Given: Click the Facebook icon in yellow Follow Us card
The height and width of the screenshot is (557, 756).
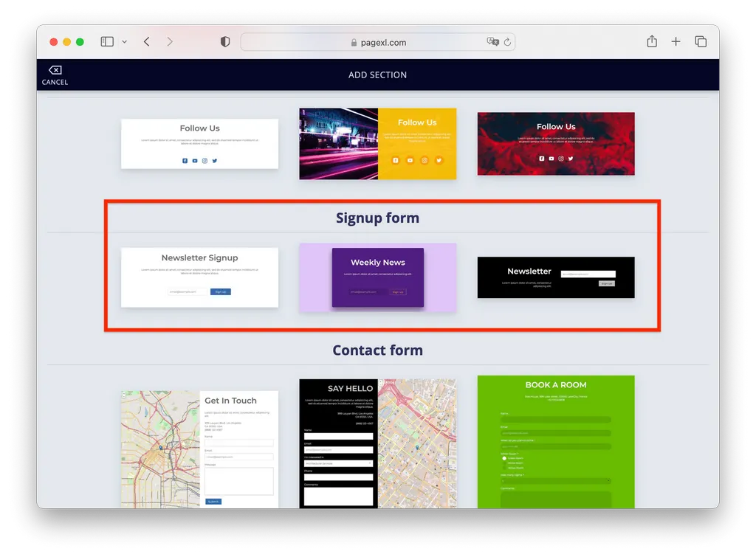Looking at the screenshot, I should (x=396, y=160).
